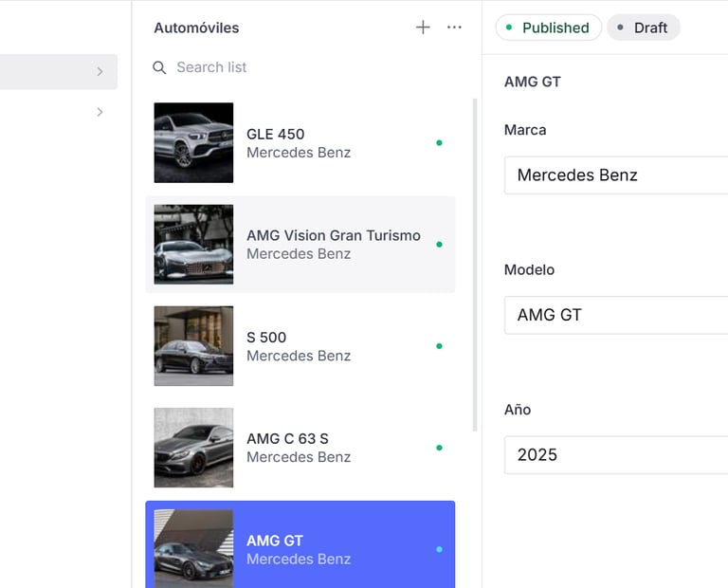The image size is (728, 588).
Task: Open the GLE 450 thumbnail
Action: tap(193, 142)
